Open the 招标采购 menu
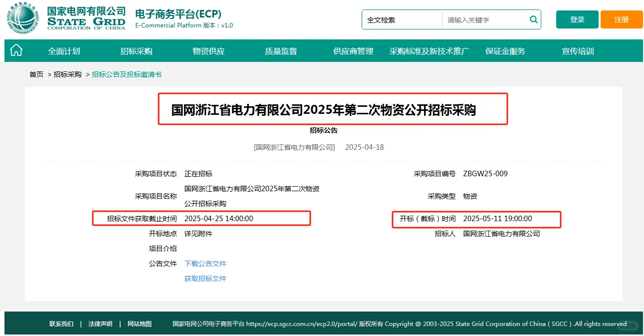 coord(135,50)
